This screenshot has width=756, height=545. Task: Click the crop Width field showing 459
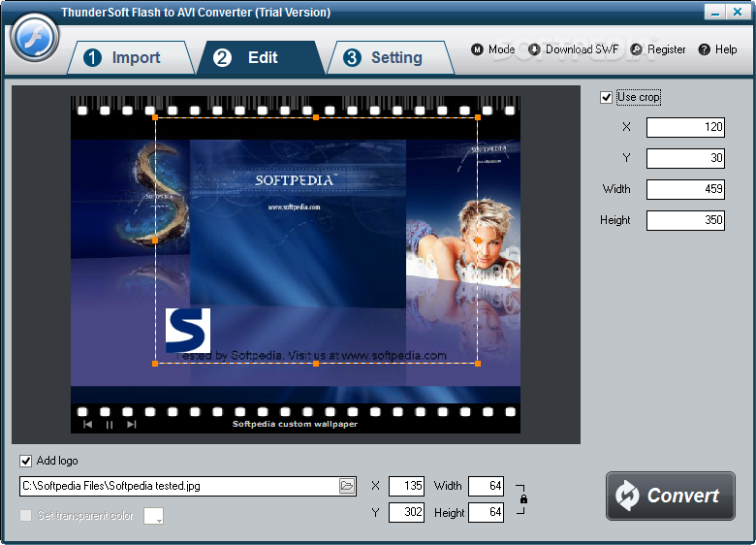[x=685, y=189]
